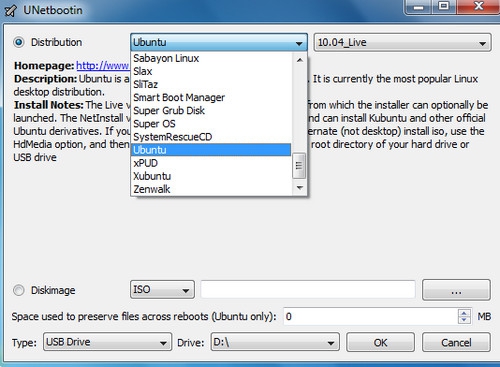This screenshot has width=500, height=367.
Task: Click the Cancel button
Action: tap(456, 342)
